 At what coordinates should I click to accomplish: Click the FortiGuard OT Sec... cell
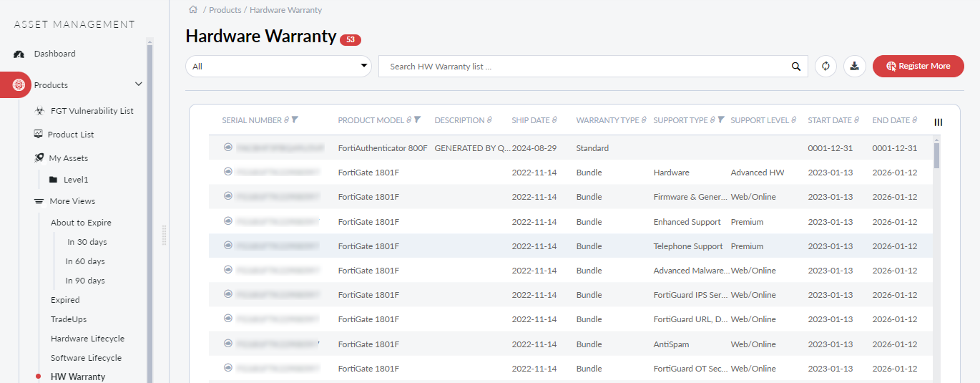[691, 369]
